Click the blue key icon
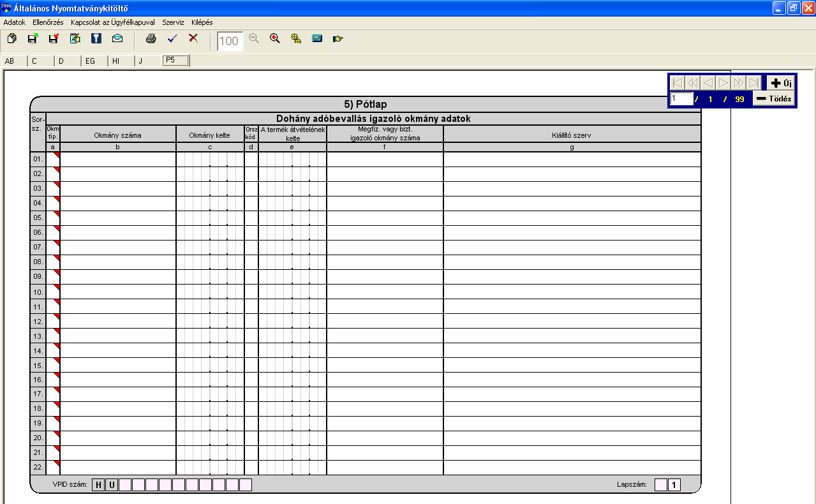816x504 pixels. coord(96,39)
